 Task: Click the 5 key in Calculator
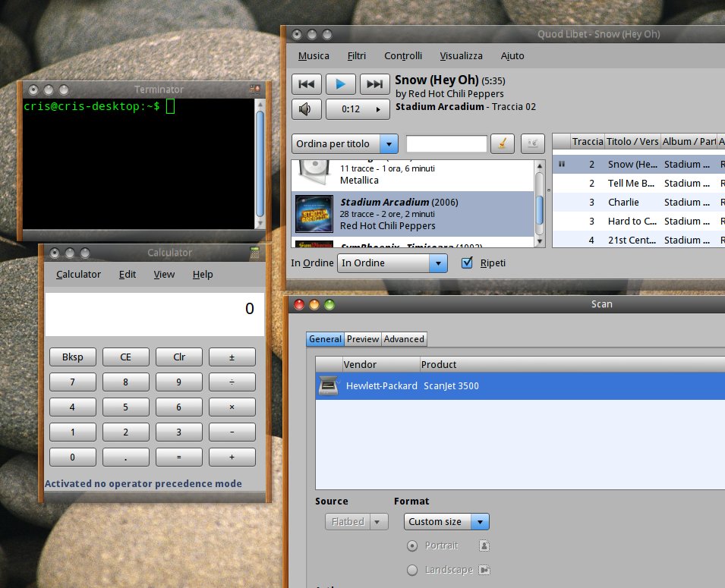tap(126, 407)
